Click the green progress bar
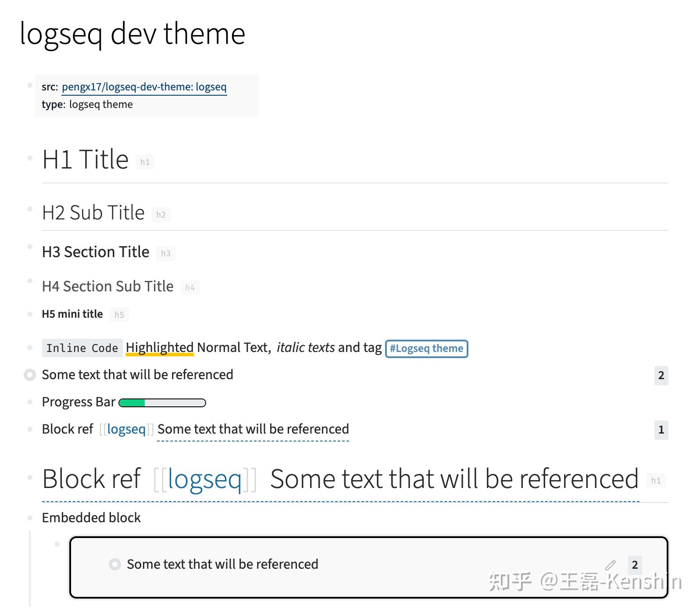The height and width of the screenshot is (610, 700). click(x=132, y=402)
